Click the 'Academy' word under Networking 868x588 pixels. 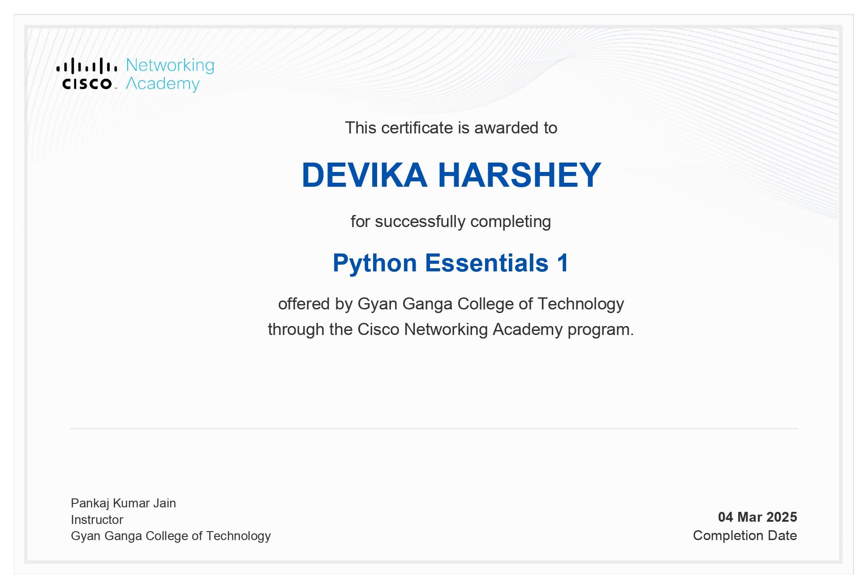pos(163,84)
